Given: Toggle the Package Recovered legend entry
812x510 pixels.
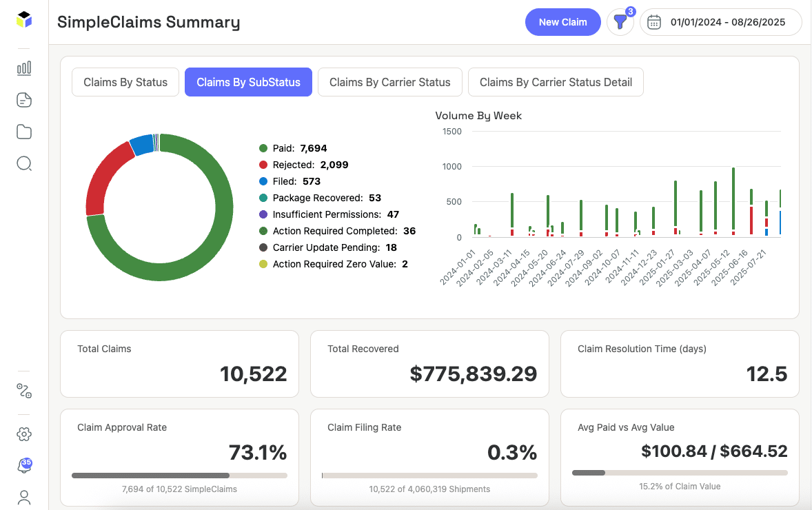Looking at the screenshot, I should pyautogui.click(x=320, y=198).
